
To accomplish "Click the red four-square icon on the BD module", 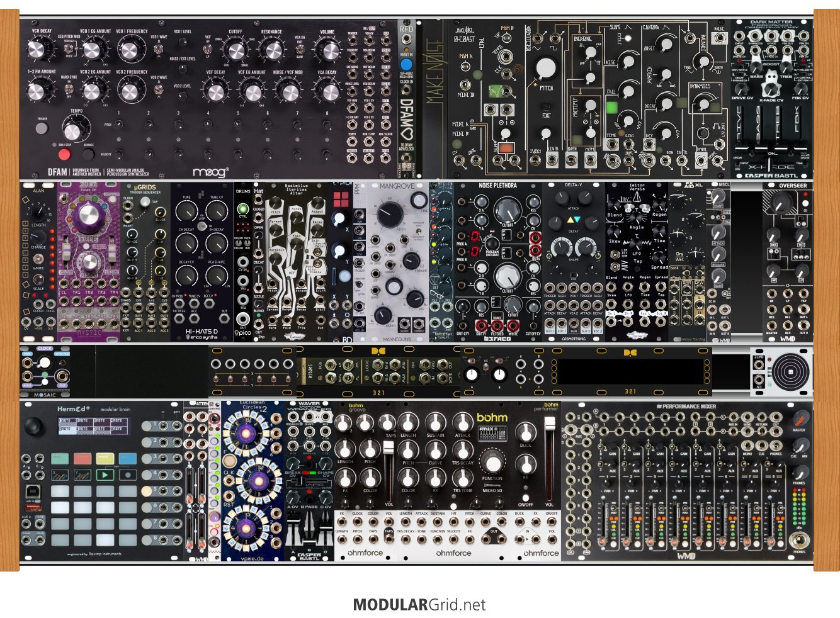I will (341, 199).
